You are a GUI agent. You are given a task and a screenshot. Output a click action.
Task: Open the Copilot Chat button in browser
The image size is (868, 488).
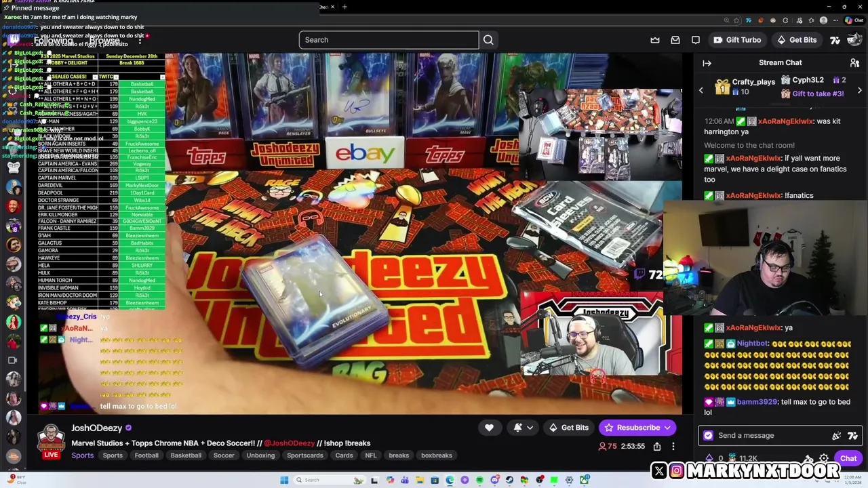tap(853, 20)
